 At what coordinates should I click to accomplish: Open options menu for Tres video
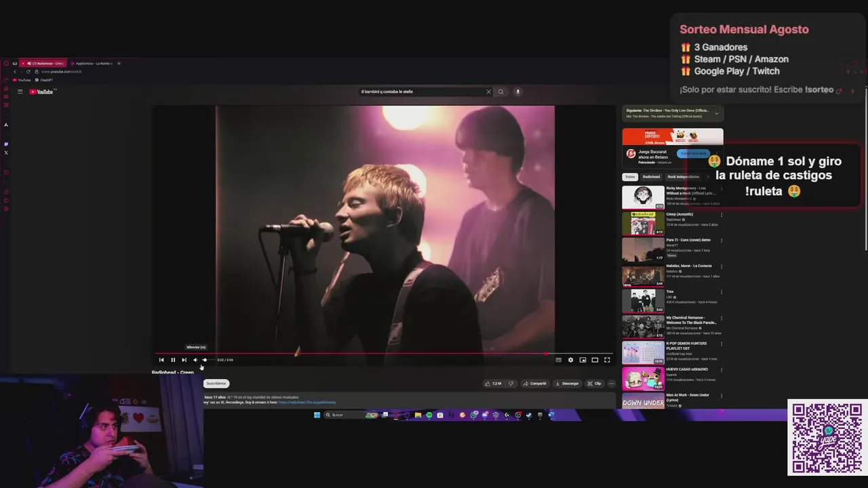tap(722, 292)
